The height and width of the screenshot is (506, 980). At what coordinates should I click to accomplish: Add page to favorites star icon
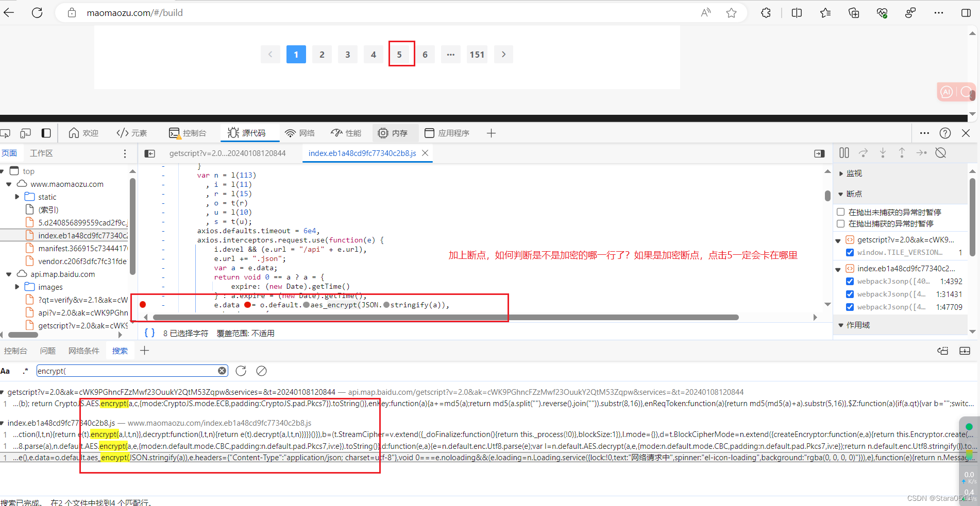(731, 13)
